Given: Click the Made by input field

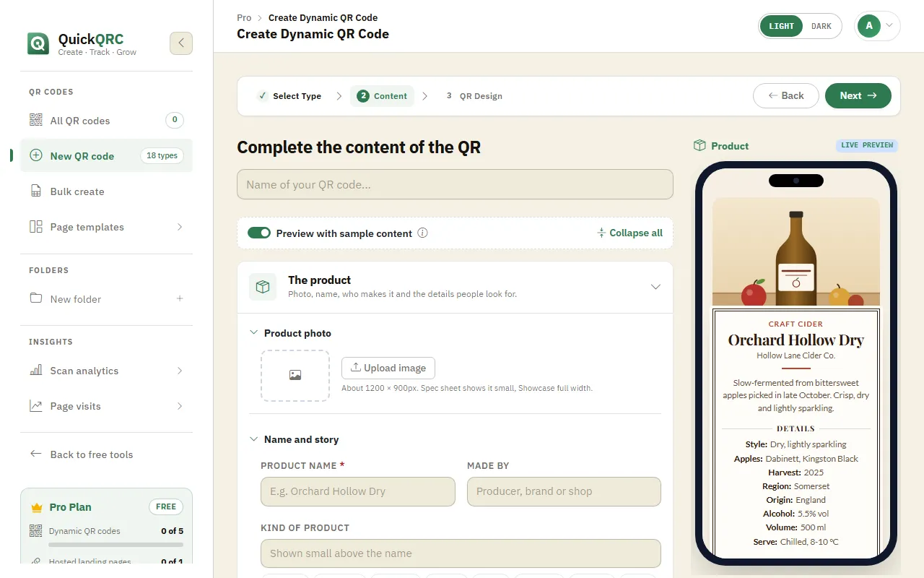Looking at the screenshot, I should (564, 491).
